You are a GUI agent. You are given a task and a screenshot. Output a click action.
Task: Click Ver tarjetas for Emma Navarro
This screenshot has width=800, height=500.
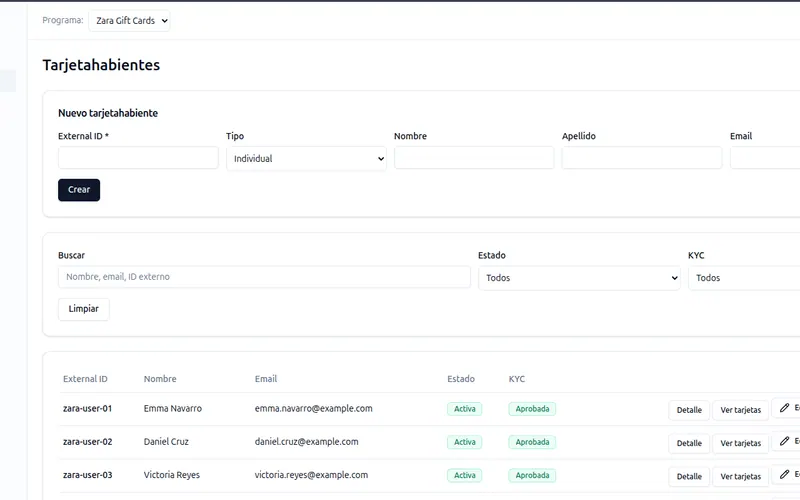(740, 410)
